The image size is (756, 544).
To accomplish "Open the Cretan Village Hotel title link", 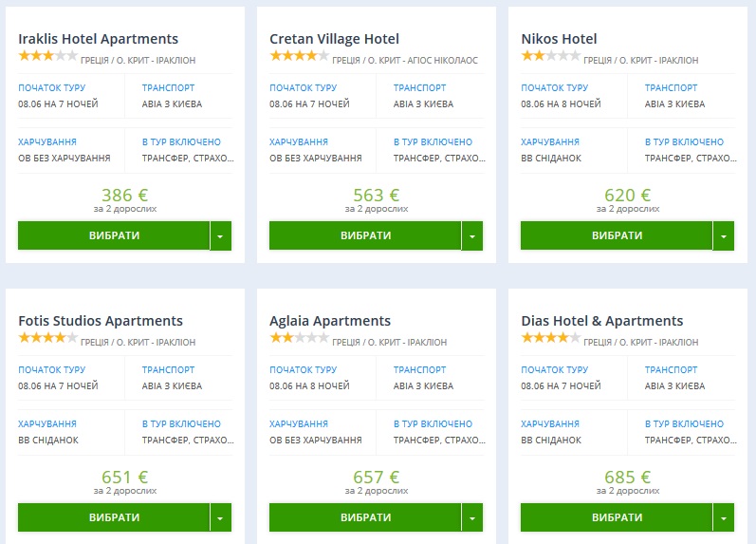I will tap(334, 39).
